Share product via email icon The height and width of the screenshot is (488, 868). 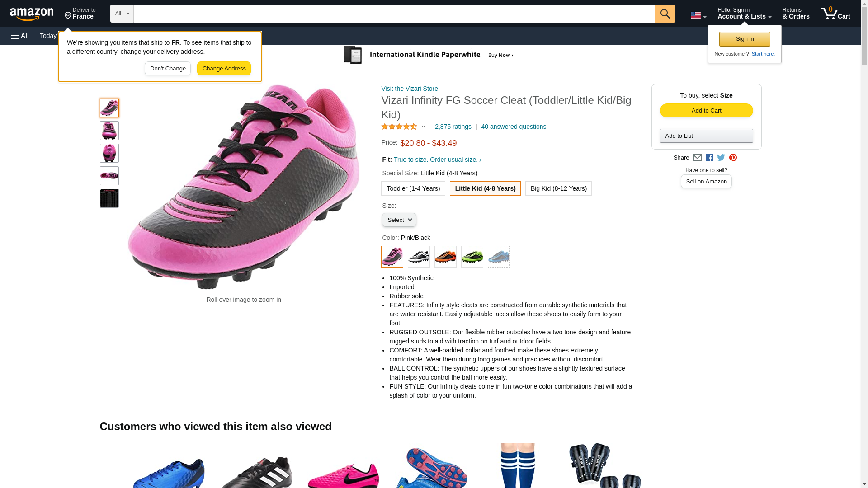[x=697, y=158]
